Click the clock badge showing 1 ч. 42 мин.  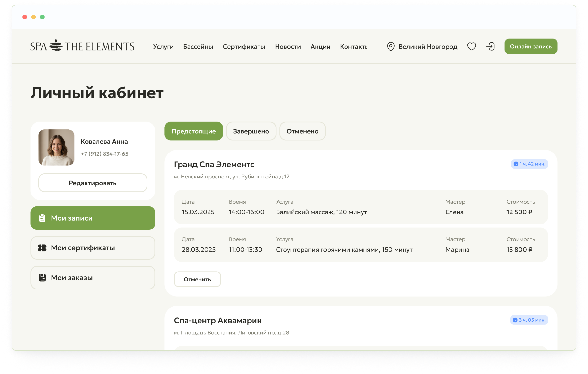[x=529, y=164]
